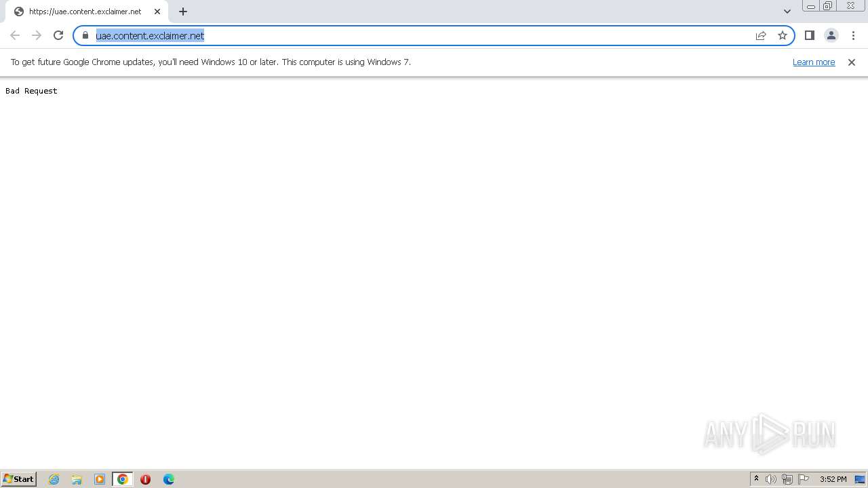Switch to Chrome in the taskbar

tap(123, 479)
